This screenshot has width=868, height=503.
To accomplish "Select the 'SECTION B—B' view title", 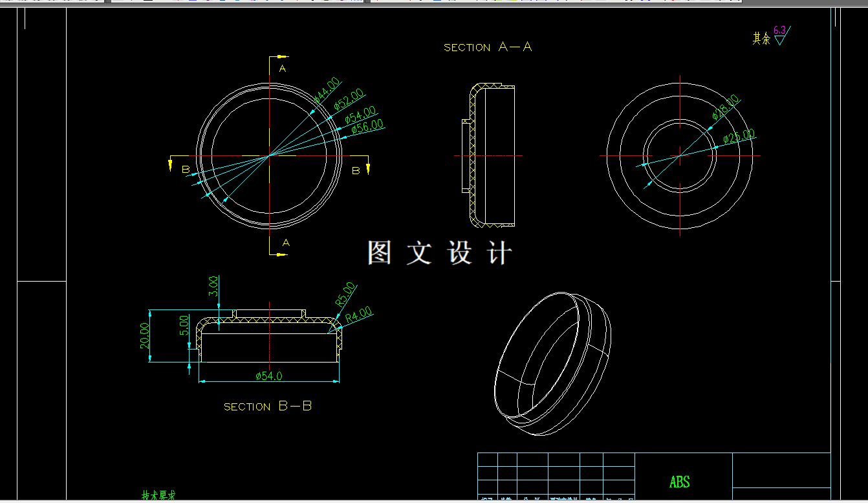I will coord(268,407).
